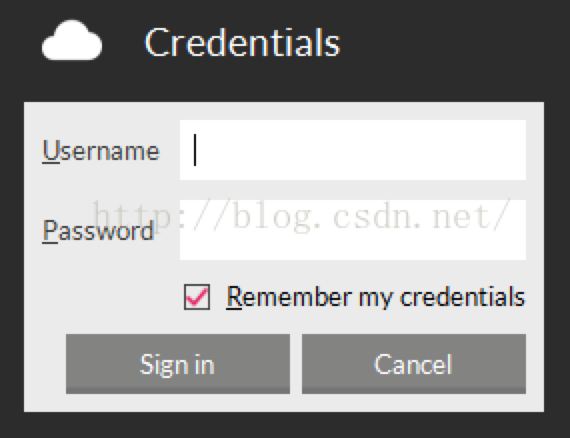Select the underlined U of Username

(x=51, y=151)
